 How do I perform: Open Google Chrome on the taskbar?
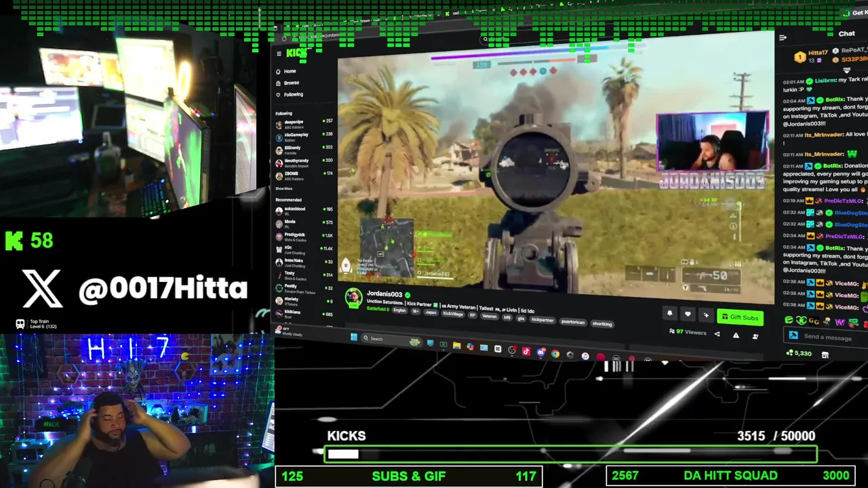(x=555, y=353)
